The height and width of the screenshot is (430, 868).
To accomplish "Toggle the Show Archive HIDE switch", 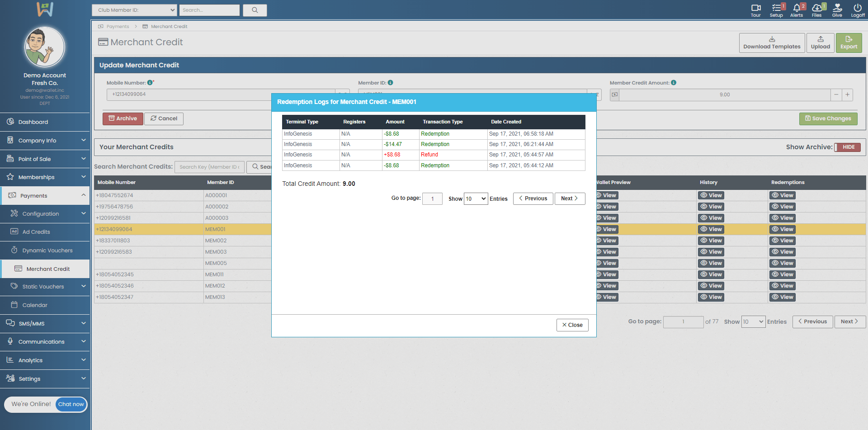I will click(847, 147).
